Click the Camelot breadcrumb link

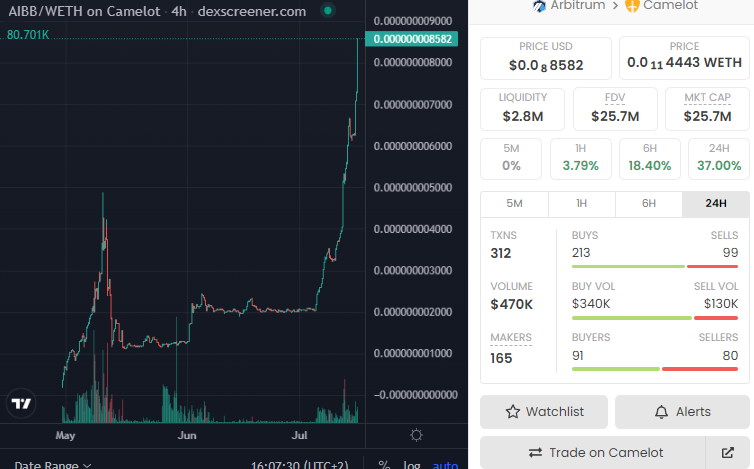coord(670,5)
